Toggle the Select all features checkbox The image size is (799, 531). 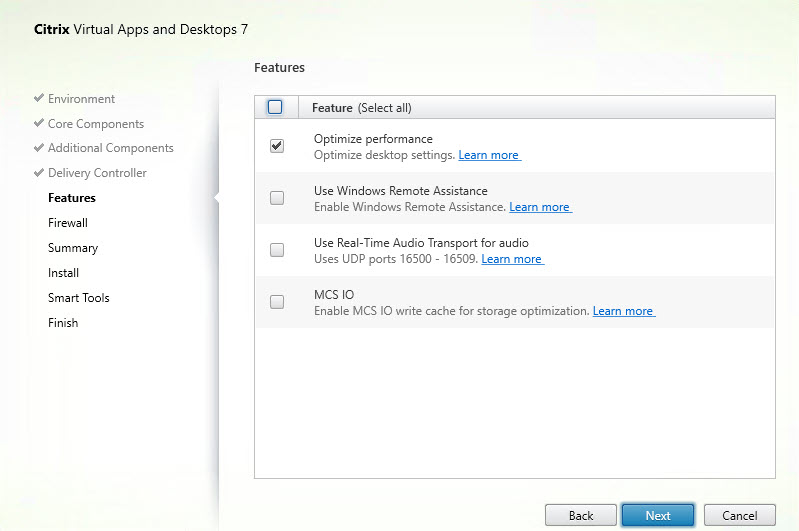pos(276,107)
